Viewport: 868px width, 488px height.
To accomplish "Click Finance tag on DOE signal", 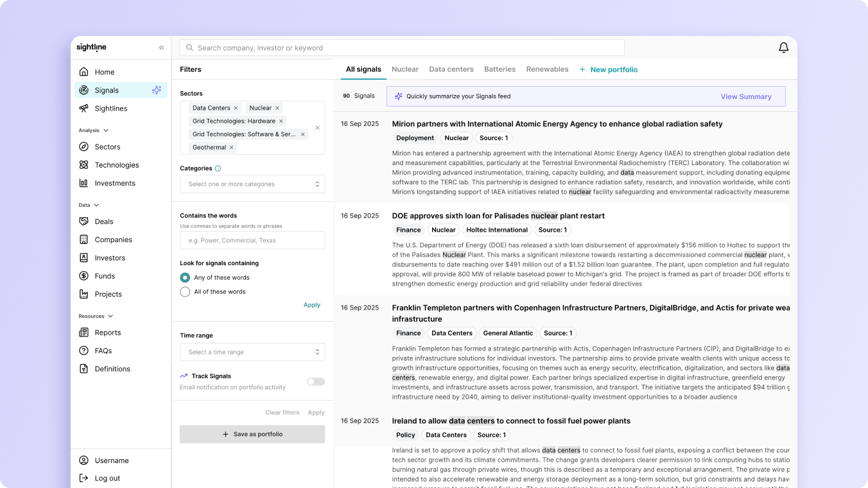I will click(x=408, y=230).
